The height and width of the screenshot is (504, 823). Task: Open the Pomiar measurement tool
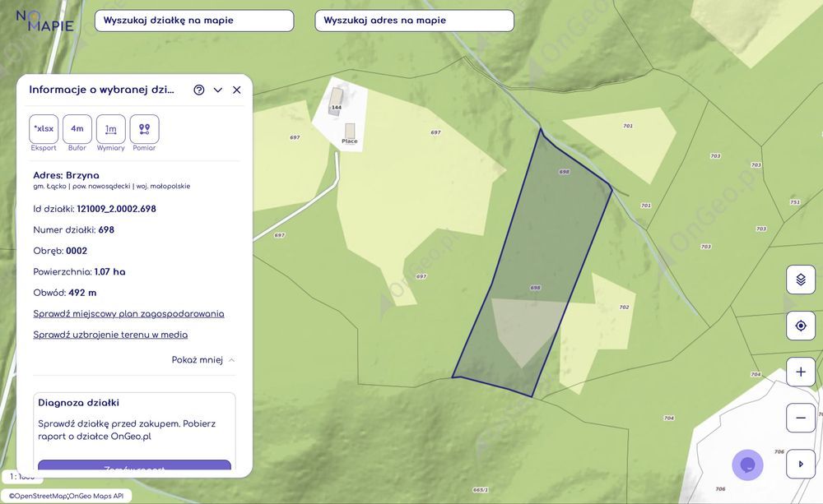pos(144,129)
